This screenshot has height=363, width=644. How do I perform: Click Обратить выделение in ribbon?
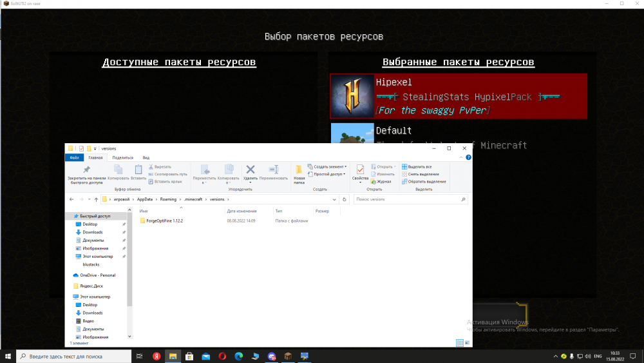click(x=424, y=182)
